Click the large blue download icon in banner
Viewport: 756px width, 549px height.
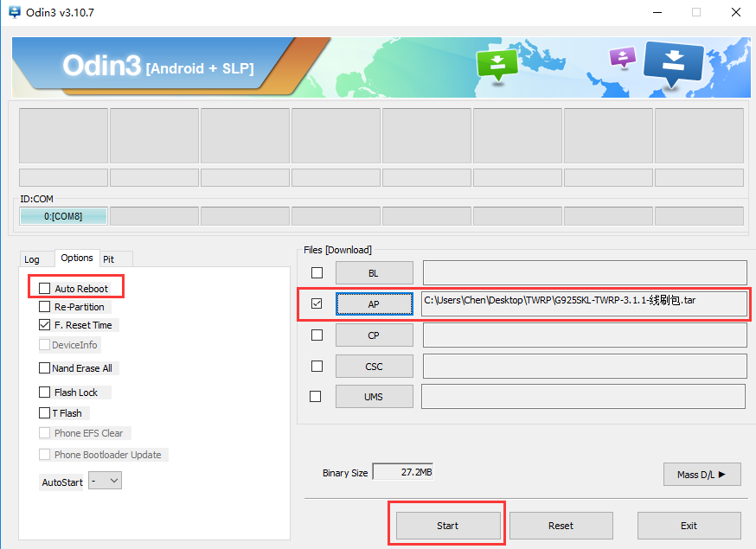pos(673,65)
